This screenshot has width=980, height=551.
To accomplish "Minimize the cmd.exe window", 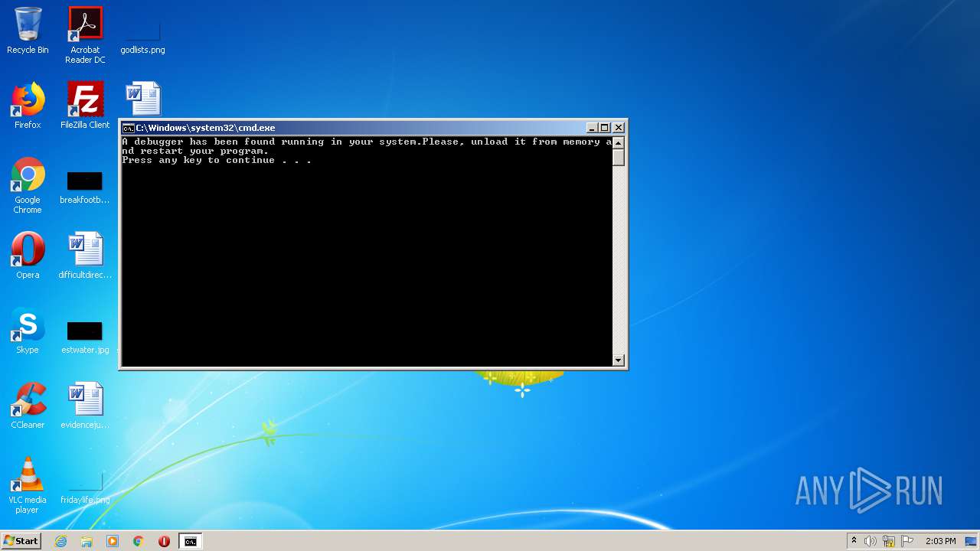I will pos(592,128).
